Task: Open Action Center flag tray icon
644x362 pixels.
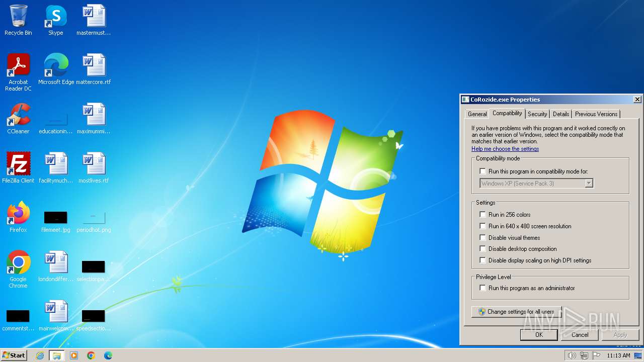Action: [x=596, y=355]
